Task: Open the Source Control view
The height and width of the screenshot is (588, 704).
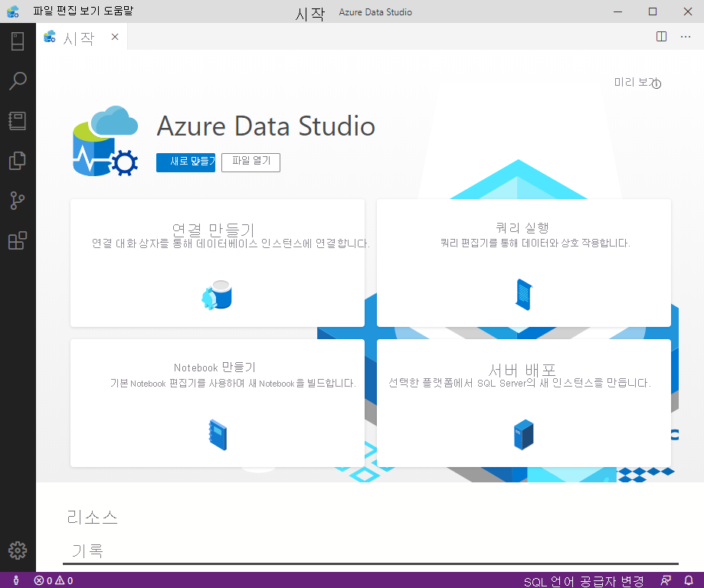Action: point(18,201)
